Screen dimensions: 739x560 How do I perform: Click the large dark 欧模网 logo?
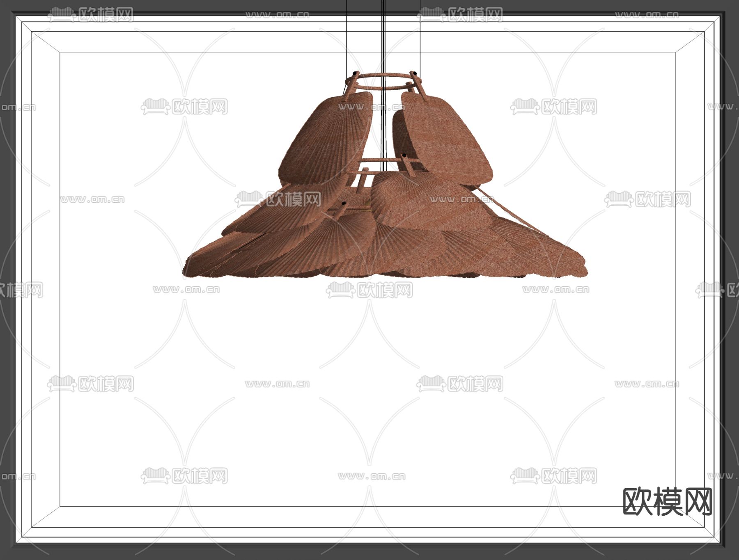click(668, 501)
